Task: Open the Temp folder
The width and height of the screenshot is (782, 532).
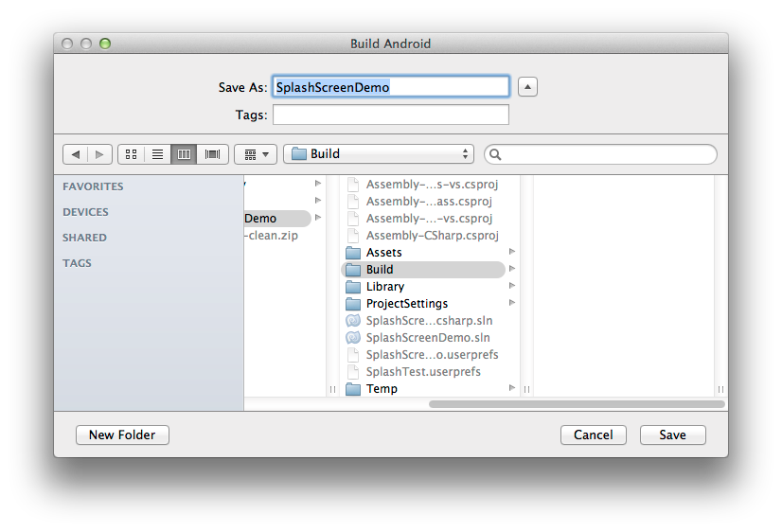Action: point(382,389)
